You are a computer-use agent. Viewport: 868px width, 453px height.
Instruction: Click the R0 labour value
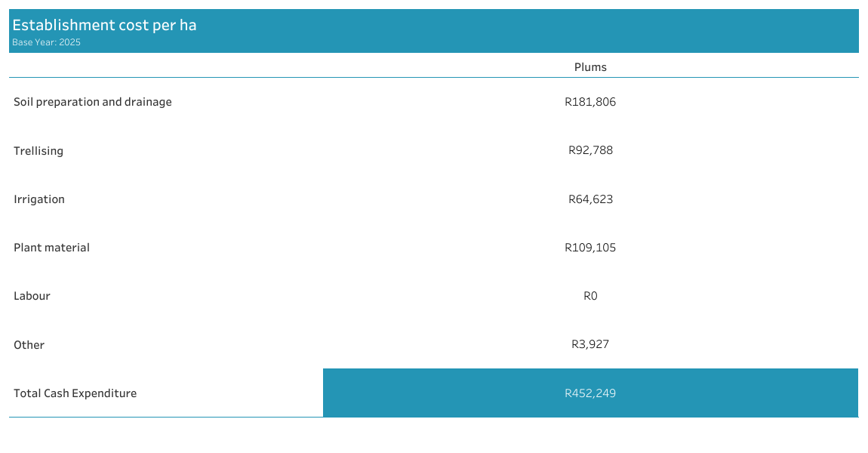click(x=590, y=296)
